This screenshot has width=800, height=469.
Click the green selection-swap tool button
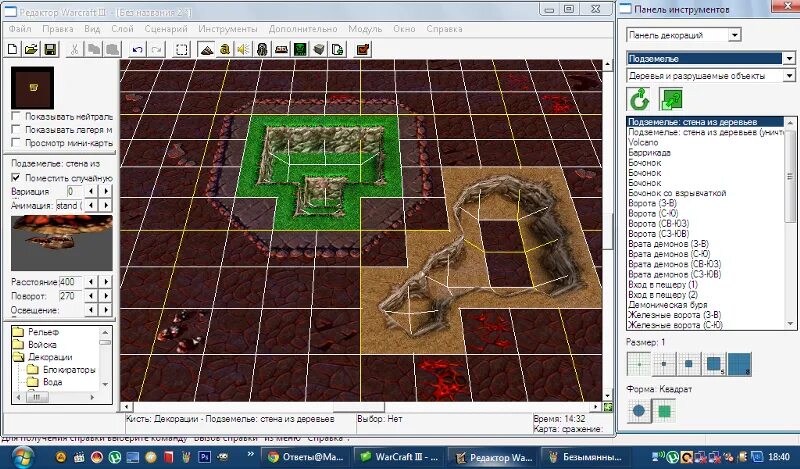coord(671,99)
